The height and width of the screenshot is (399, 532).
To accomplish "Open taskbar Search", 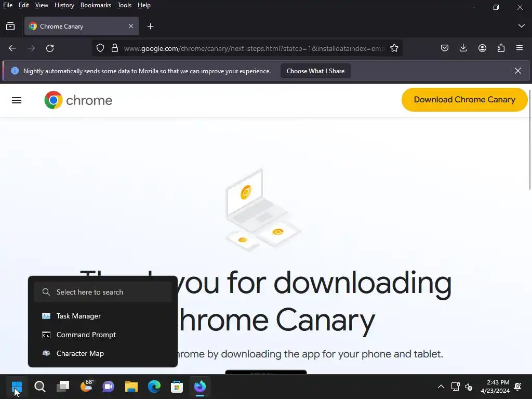I will (39, 387).
